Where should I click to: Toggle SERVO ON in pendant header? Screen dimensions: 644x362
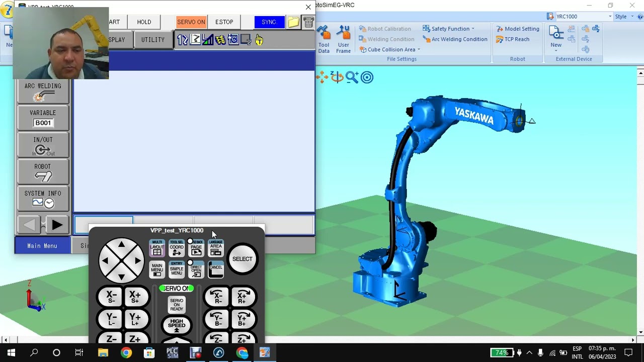191,22
